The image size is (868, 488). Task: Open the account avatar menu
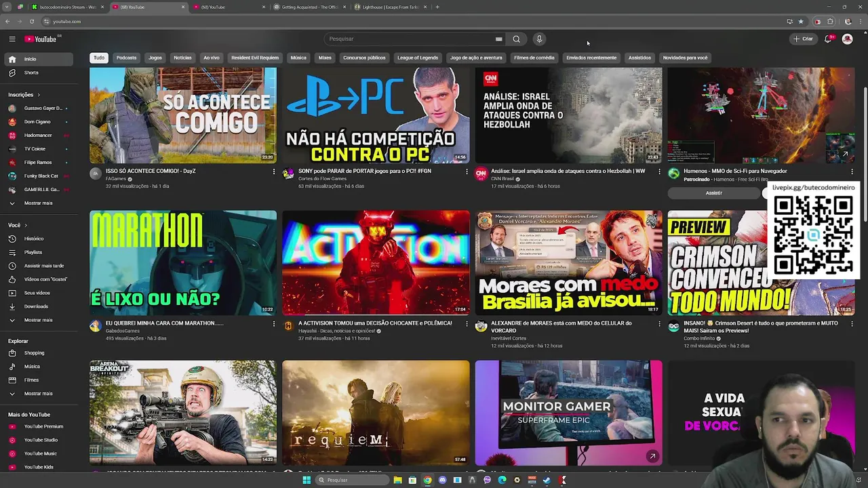point(847,39)
